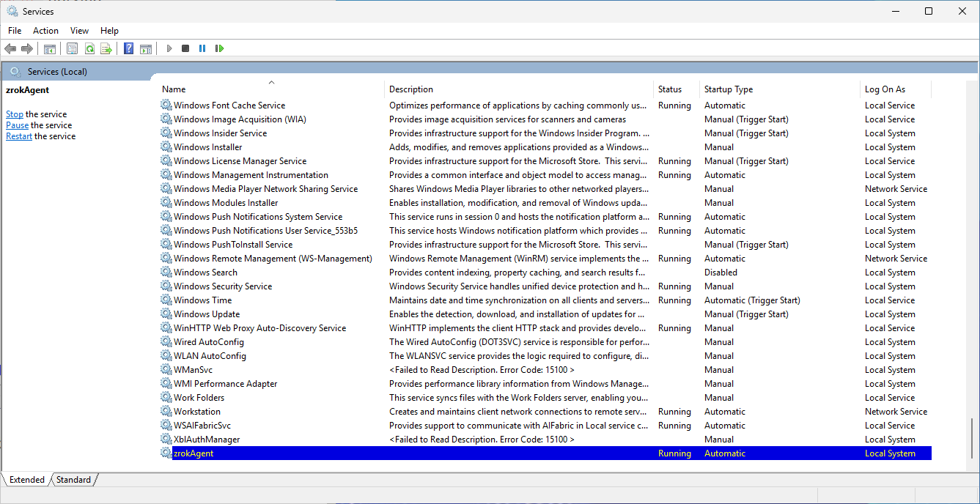Click the Refresh toolbar icon
Viewport: 980px width, 504px height.
pos(89,48)
